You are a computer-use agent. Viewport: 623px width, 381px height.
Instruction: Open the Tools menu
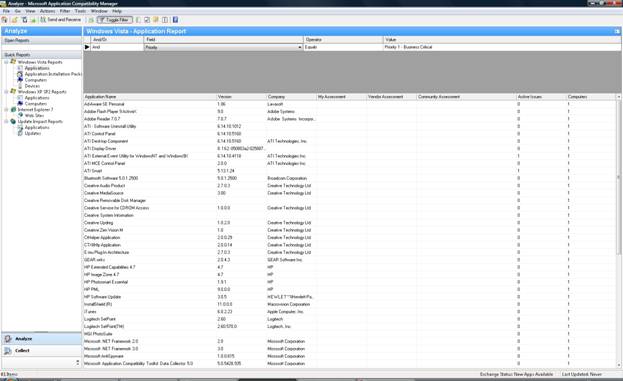pos(80,11)
